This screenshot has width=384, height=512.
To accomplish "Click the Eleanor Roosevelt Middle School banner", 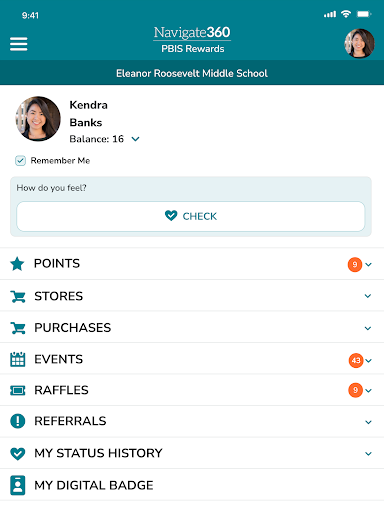I will point(192,73).
